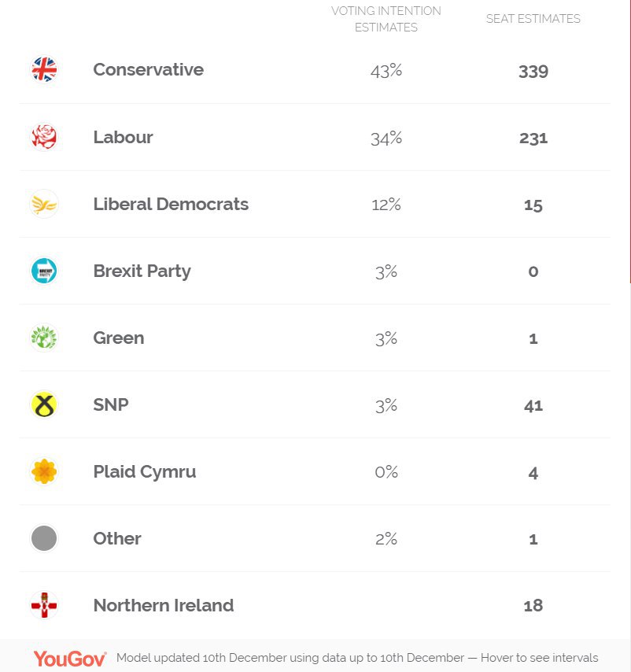
Task: Click the Conservative Union Jack icon
Action: 44,69
